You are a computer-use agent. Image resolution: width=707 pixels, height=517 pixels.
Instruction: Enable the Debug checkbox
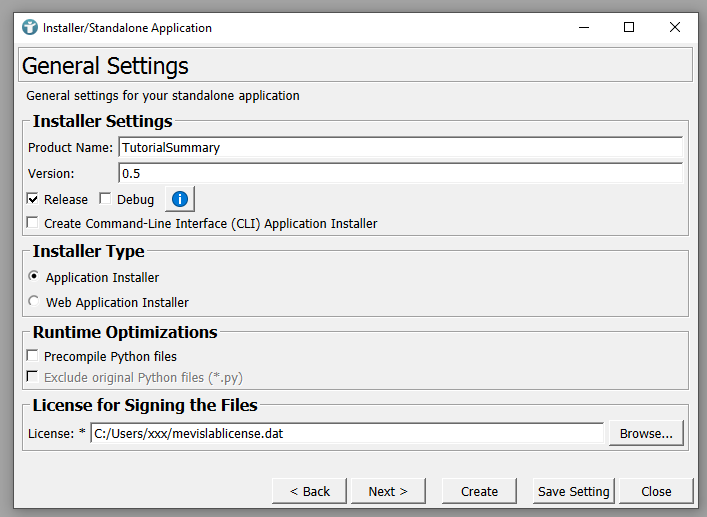click(x=105, y=199)
